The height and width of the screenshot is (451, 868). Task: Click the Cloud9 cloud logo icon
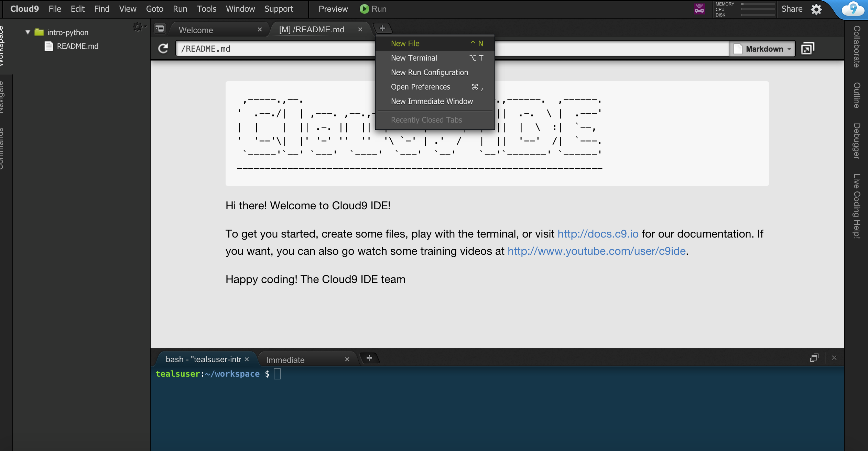853,9
